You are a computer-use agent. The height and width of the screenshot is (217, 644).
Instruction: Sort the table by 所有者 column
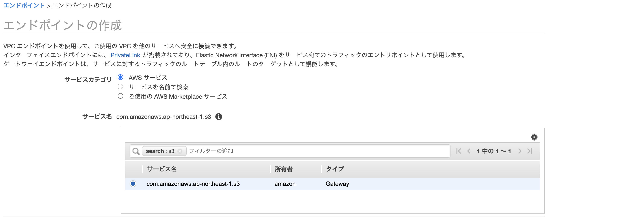click(x=284, y=169)
